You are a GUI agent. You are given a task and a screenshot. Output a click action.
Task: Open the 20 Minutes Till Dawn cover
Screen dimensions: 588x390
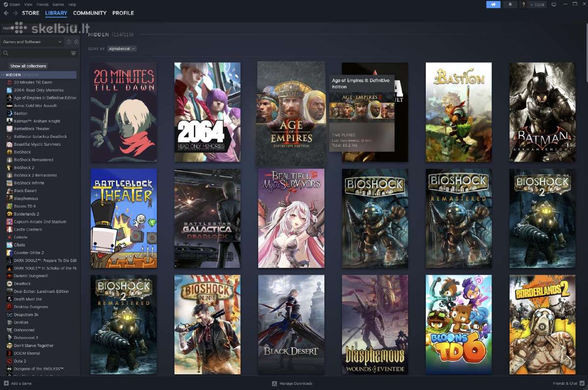click(x=123, y=112)
